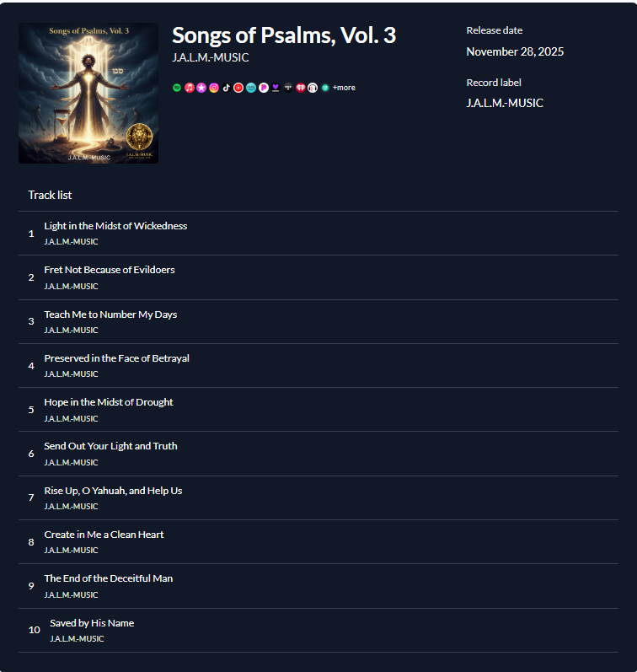637x672 pixels.
Task: Select track Saved by His Name
Action: (318, 630)
